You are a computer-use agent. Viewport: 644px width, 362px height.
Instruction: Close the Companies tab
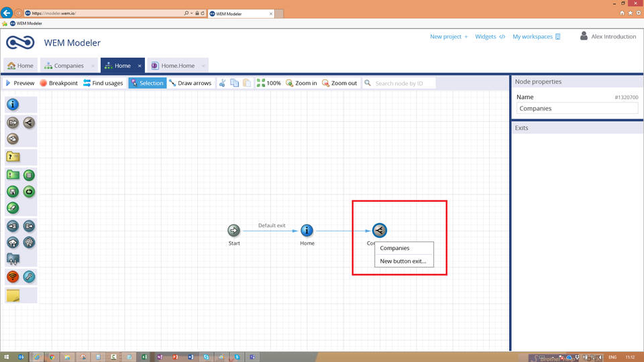(x=93, y=66)
